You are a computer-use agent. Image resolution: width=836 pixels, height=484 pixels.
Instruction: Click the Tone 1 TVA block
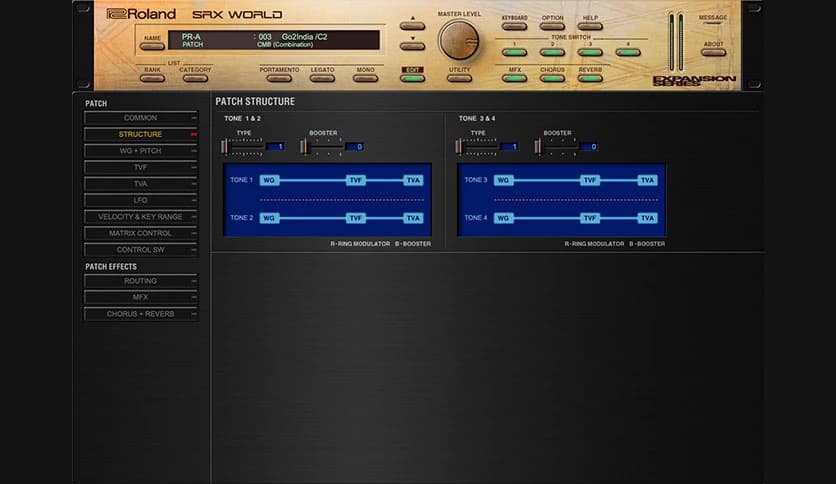click(x=413, y=180)
